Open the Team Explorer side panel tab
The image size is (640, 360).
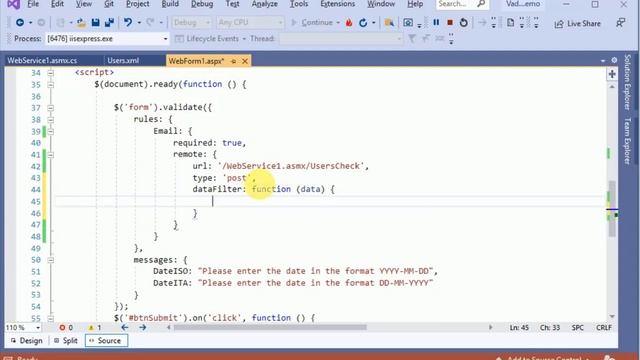click(x=628, y=141)
